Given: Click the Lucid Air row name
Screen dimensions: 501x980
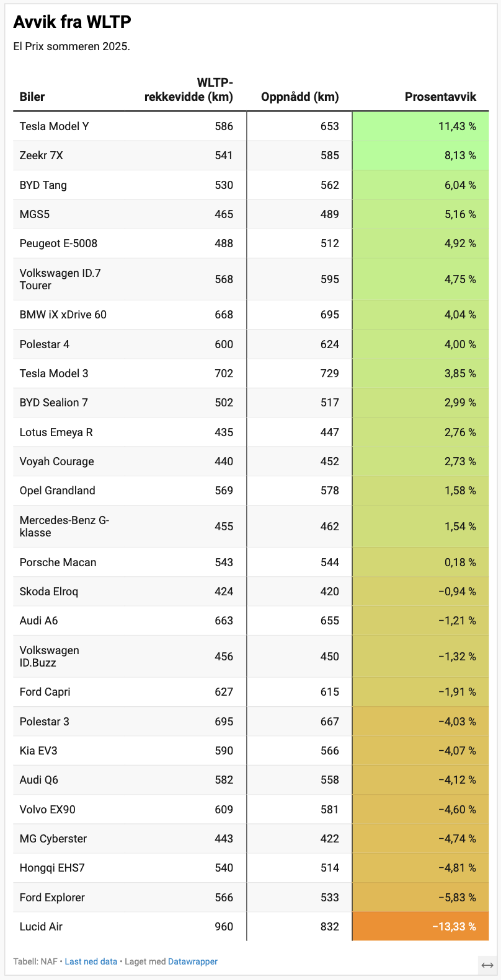Looking at the screenshot, I should coord(41,927).
